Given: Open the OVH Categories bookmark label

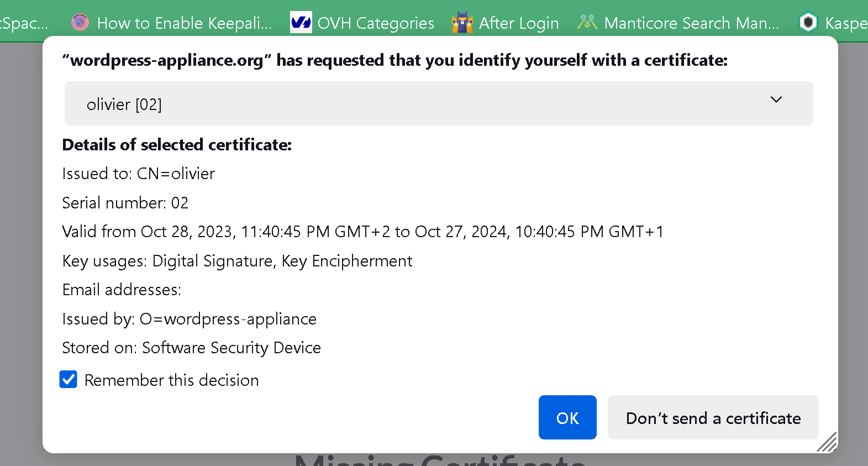Looking at the screenshot, I should click(376, 23).
